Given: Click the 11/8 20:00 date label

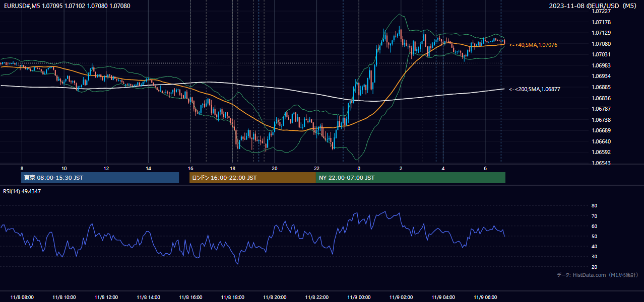Looking at the screenshot, I should click(x=274, y=297).
